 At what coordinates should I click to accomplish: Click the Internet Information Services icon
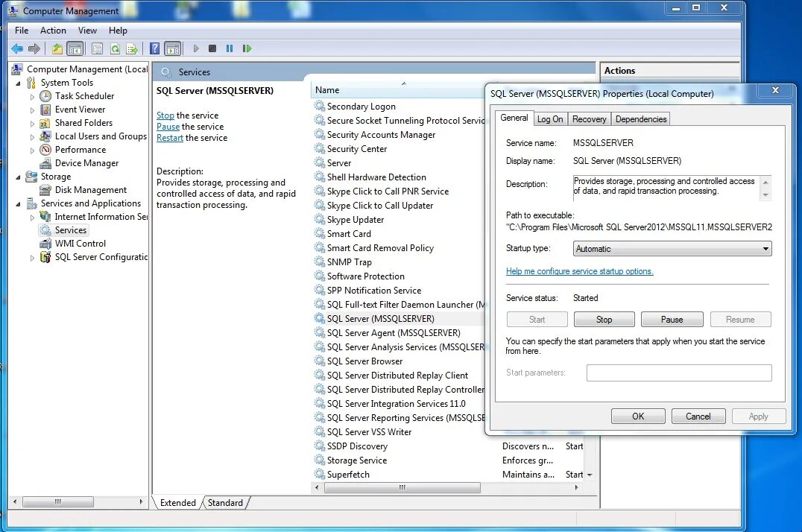(45, 217)
